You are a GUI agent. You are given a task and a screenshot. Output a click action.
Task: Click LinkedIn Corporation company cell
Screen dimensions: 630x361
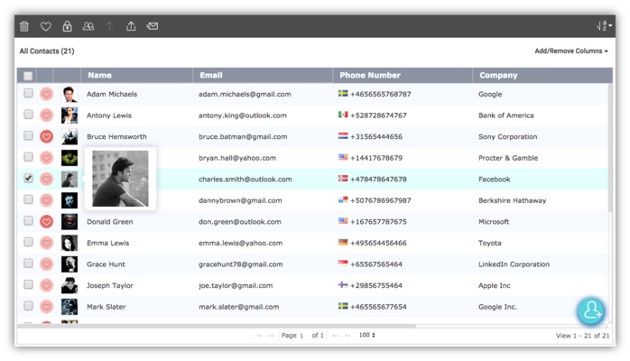[513, 264]
